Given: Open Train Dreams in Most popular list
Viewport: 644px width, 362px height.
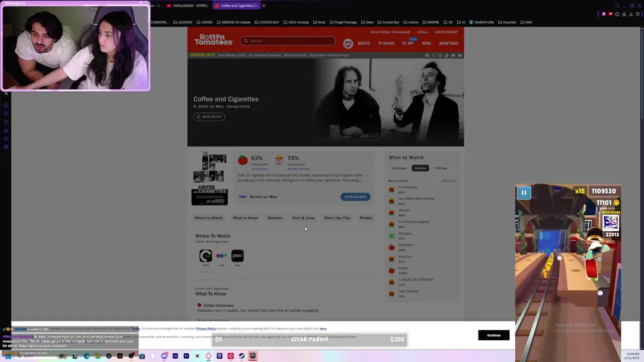Looking at the screenshot, I should click(409, 291).
